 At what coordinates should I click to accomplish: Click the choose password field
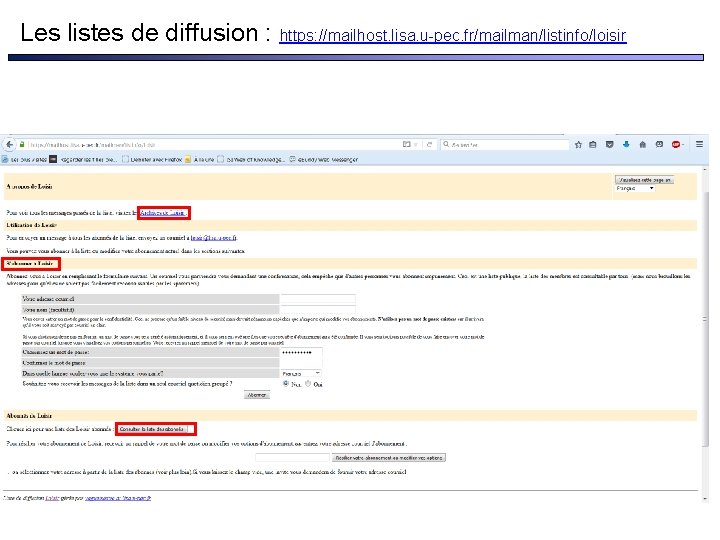click(x=301, y=352)
